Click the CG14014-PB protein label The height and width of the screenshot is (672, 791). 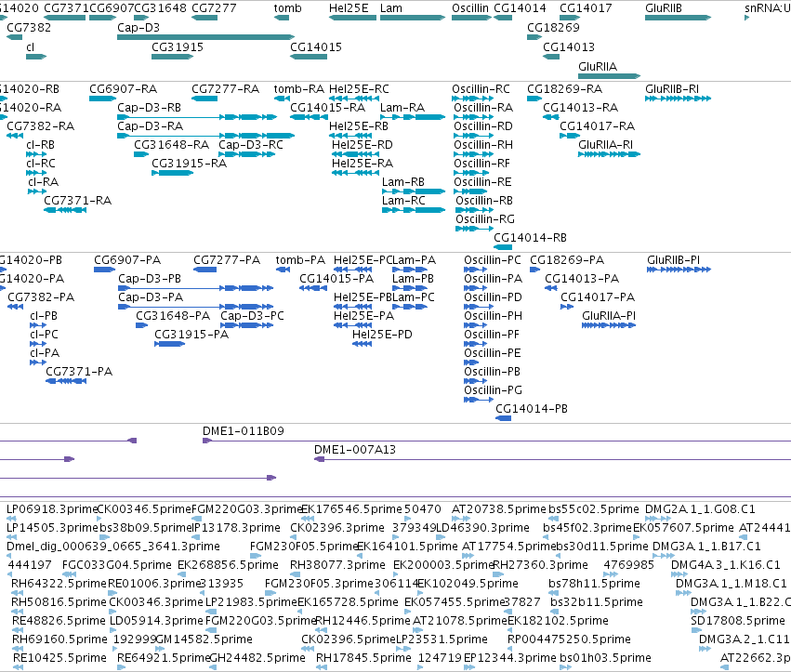532,409
